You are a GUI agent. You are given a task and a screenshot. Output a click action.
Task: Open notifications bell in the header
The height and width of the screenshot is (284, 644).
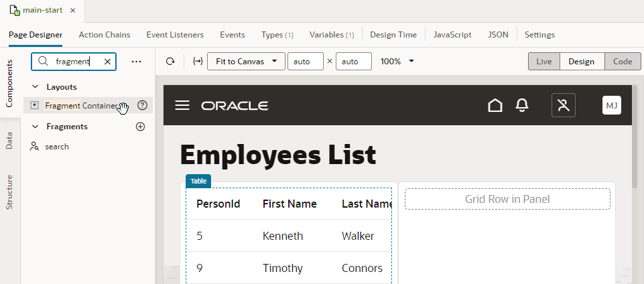pos(522,105)
